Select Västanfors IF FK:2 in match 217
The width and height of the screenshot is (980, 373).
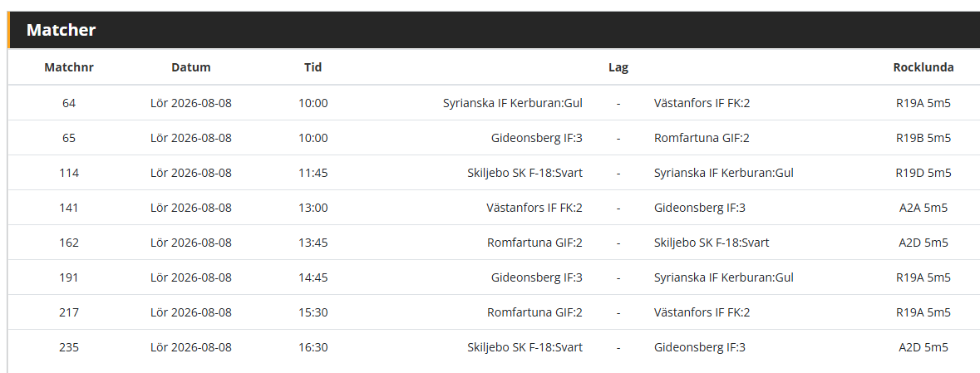tap(702, 313)
